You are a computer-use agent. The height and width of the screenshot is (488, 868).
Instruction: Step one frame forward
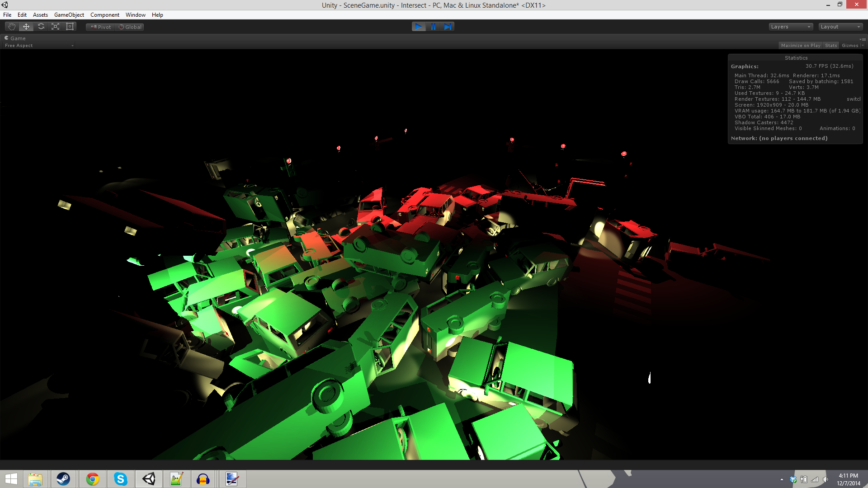click(x=447, y=27)
